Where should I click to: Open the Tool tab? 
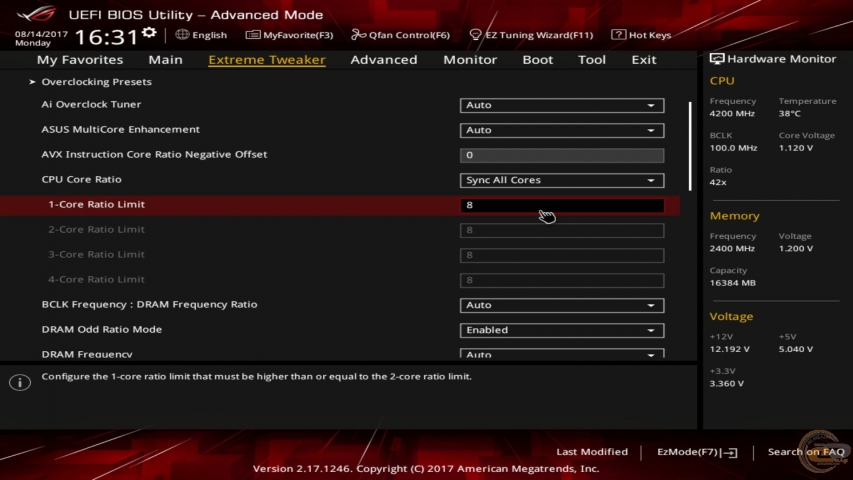591,60
